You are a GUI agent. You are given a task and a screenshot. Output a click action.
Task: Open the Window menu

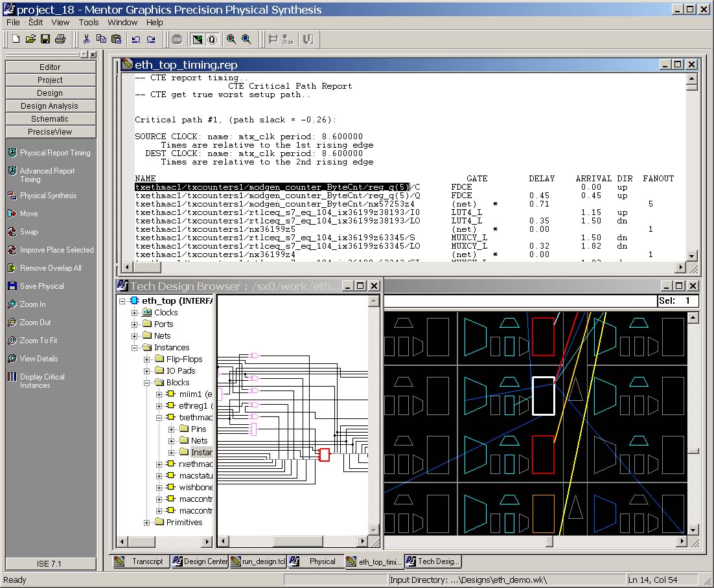click(x=122, y=22)
